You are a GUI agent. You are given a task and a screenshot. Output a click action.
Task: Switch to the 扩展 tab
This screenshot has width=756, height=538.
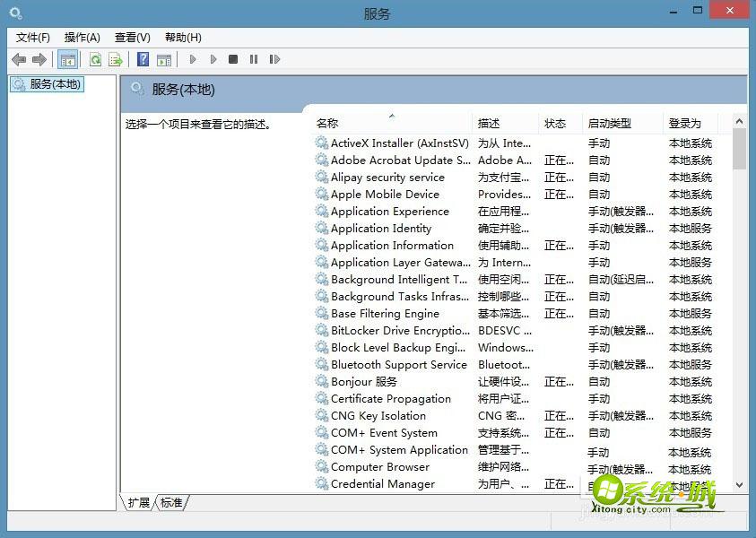137,502
